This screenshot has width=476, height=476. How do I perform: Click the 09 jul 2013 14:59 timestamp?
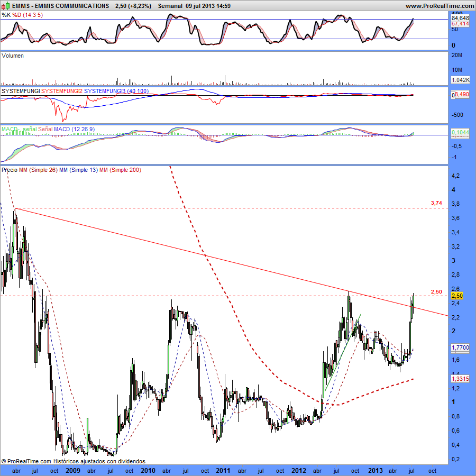point(208,6)
